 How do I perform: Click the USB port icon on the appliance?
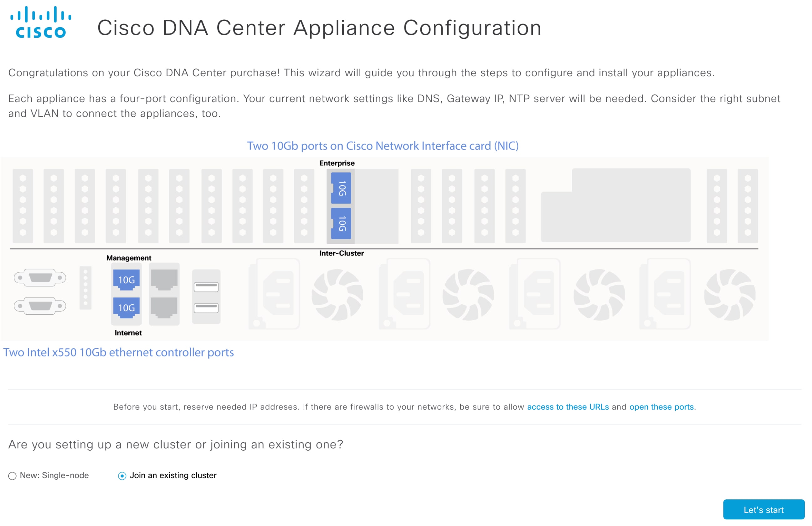(206, 287)
